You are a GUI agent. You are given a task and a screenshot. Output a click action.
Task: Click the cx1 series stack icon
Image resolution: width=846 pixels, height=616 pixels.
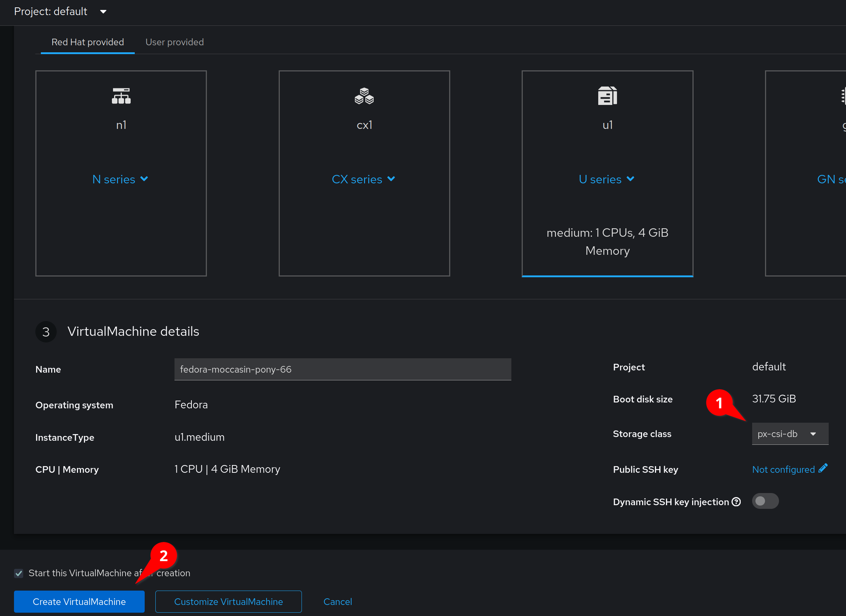[364, 95]
